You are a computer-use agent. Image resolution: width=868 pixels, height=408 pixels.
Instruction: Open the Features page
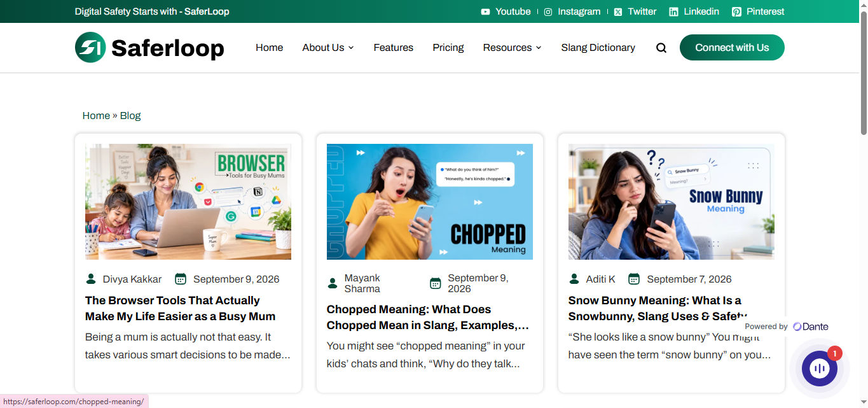[394, 48]
